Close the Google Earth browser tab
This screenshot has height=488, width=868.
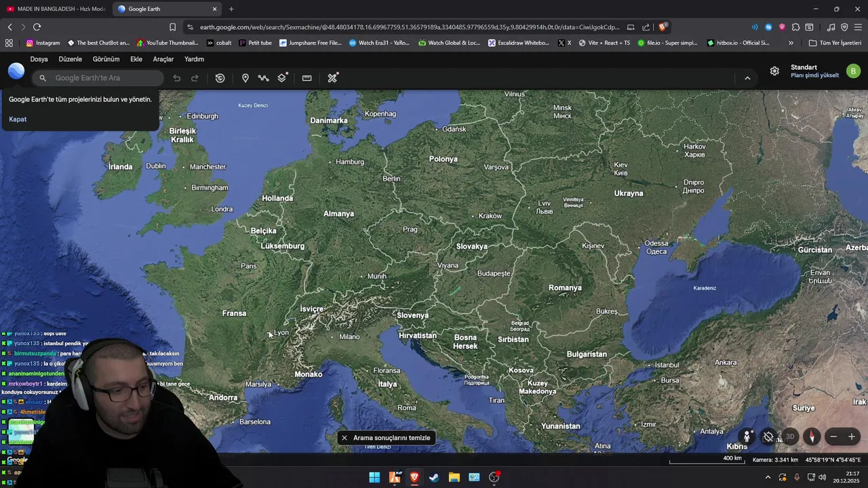[215, 9]
